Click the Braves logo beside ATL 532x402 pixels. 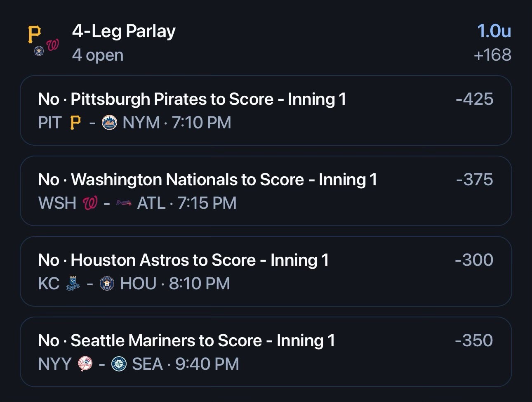[x=123, y=203]
